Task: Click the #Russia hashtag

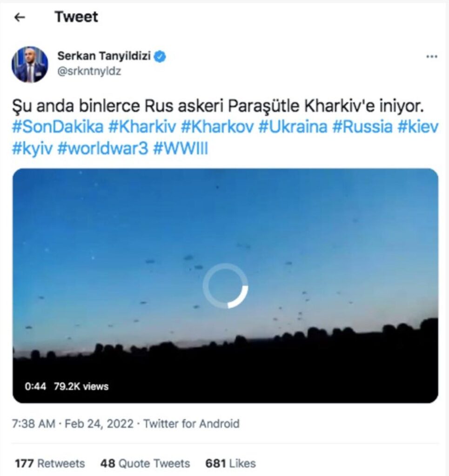Action: [x=362, y=126]
